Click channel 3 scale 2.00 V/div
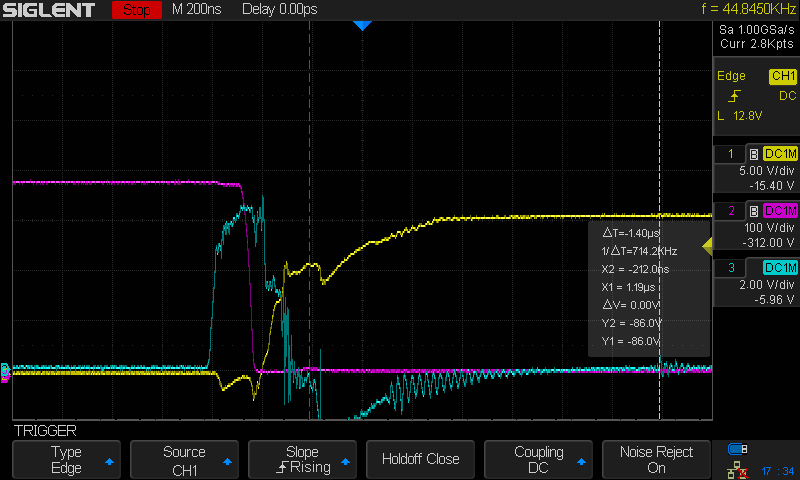The image size is (800, 480). 766,285
